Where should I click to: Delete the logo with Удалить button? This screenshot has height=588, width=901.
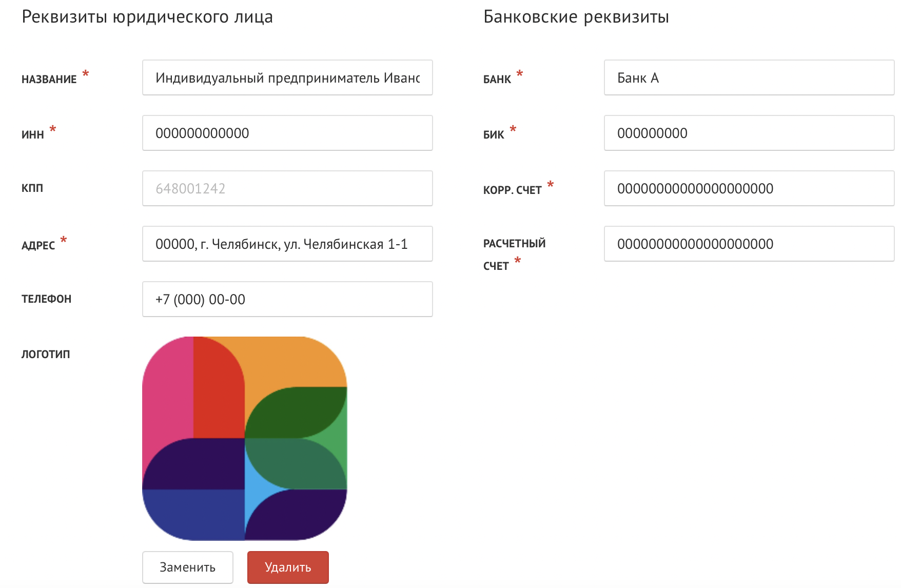(x=288, y=567)
